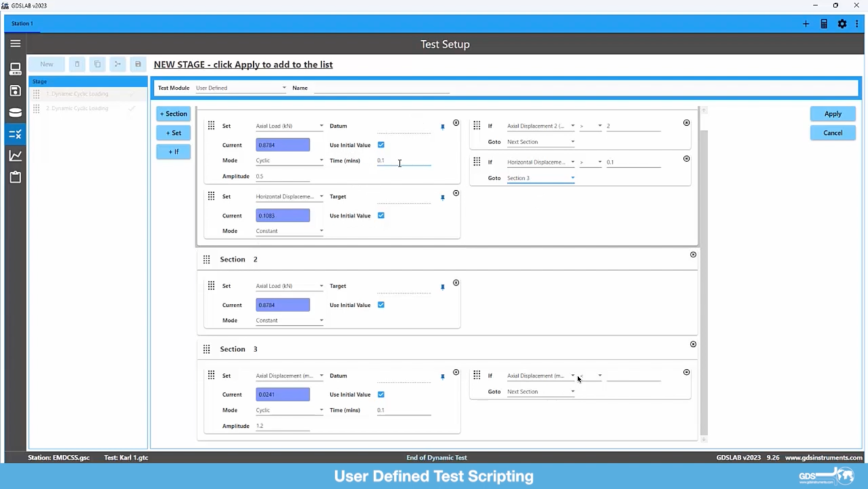The height and width of the screenshot is (489, 868).
Task: Select first Dynamic Cyclic Loading stage
Action: (x=78, y=94)
